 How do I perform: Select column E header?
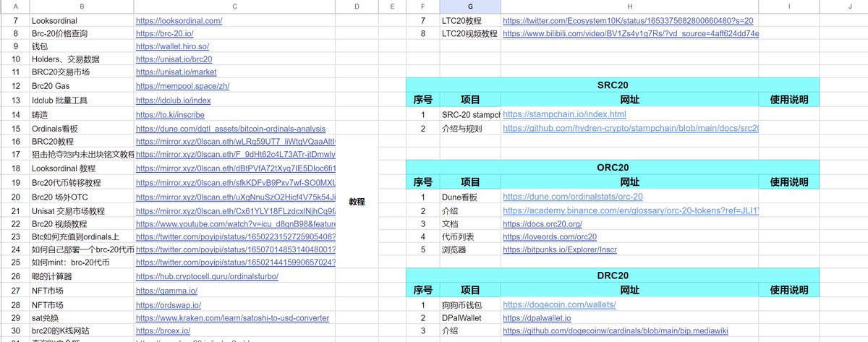[392, 7]
